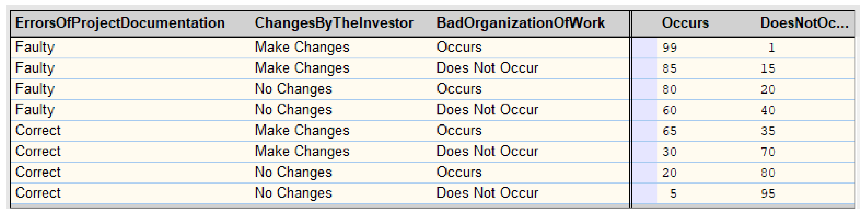
Task: Select the ChangesByTheInvestor column header
Action: (x=334, y=23)
